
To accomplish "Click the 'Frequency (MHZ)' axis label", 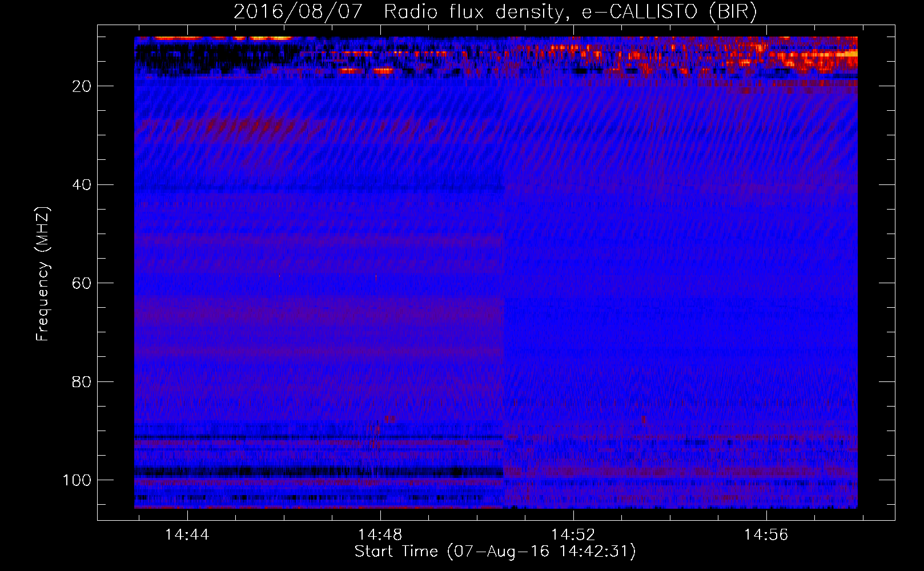I will [x=43, y=274].
